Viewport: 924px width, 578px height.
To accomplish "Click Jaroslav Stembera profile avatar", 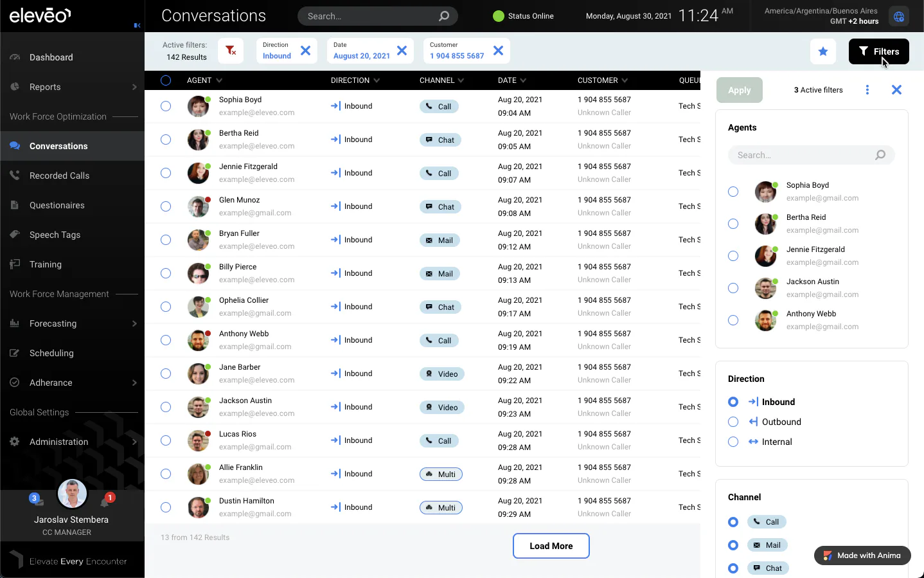I will point(72,494).
